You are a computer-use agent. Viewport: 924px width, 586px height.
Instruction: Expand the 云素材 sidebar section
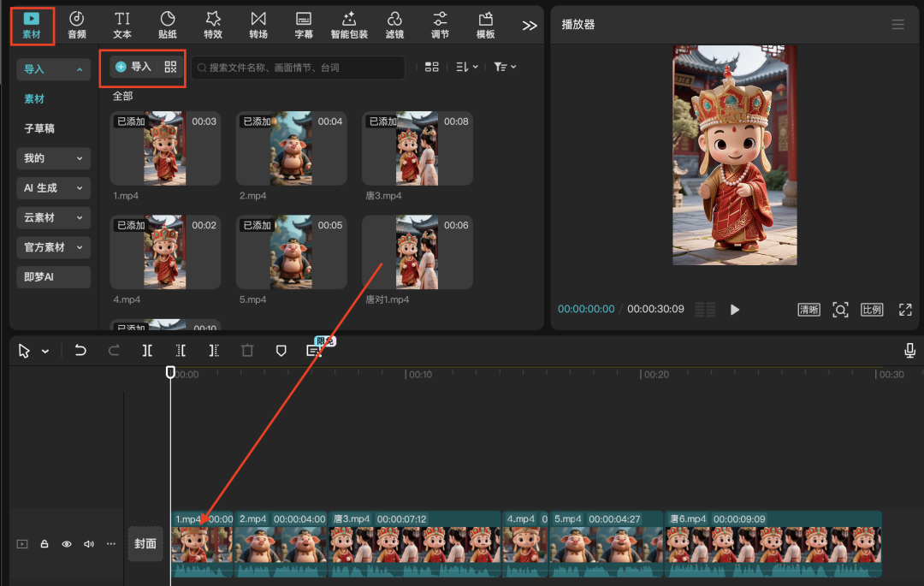pyautogui.click(x=53, y=218)
